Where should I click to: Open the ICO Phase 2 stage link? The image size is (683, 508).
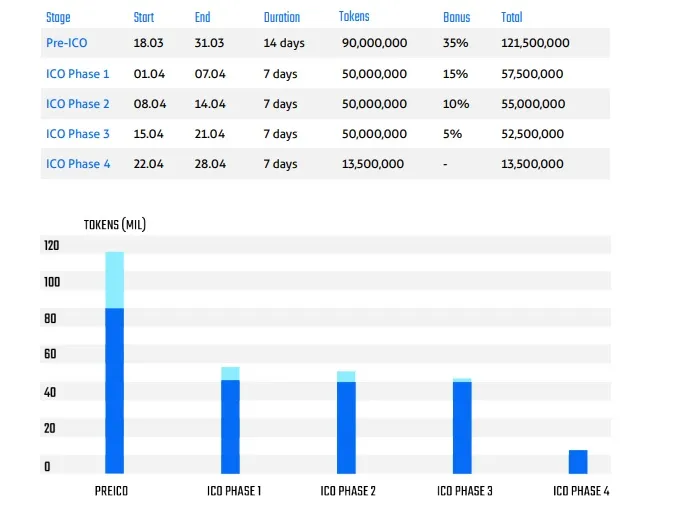click(78, 104)
